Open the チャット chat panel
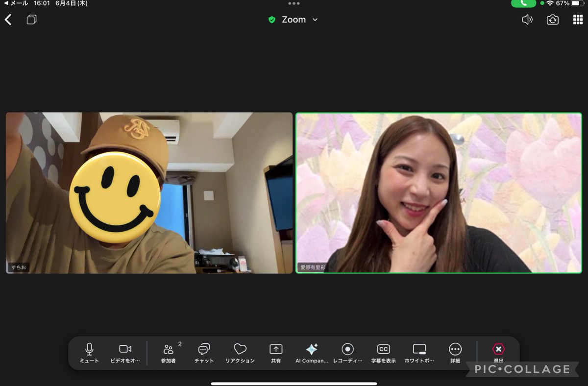Screen dimensions: 588x386 204,353
